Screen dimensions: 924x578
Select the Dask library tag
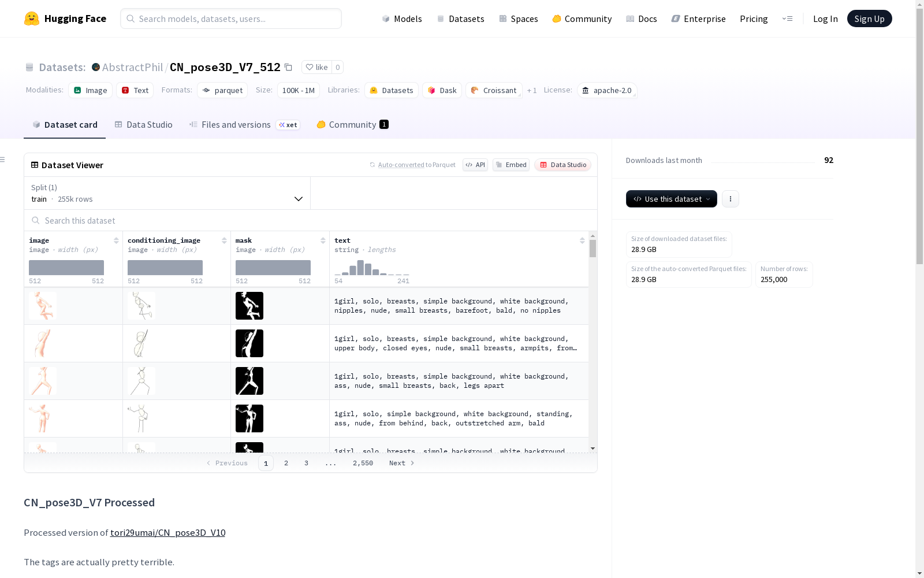pos(442,90)
